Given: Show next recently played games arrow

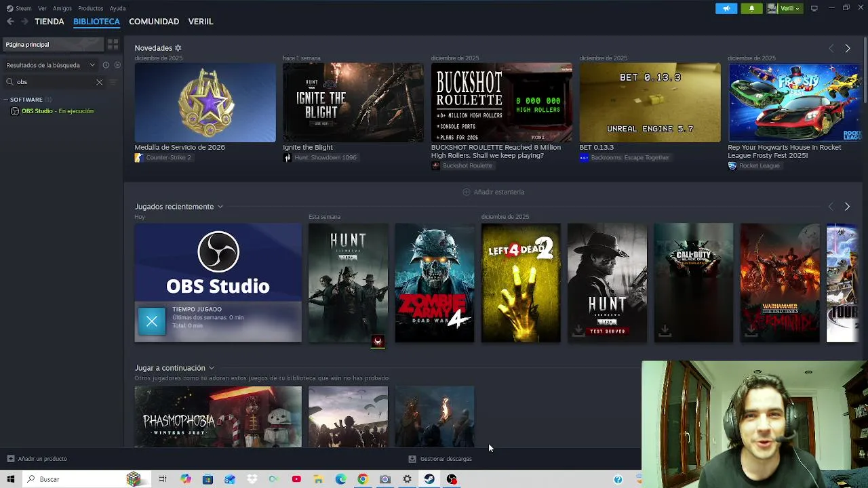Looking at the screenshot, I should pos(847,207).
